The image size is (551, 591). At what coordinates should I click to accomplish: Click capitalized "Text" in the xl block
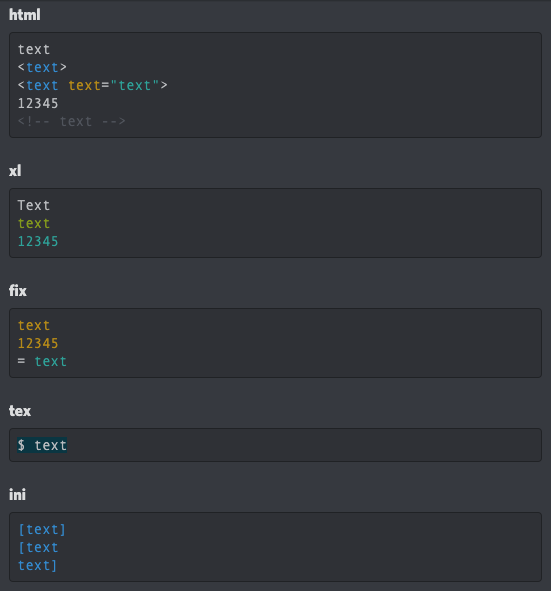(x=34, y=205)
